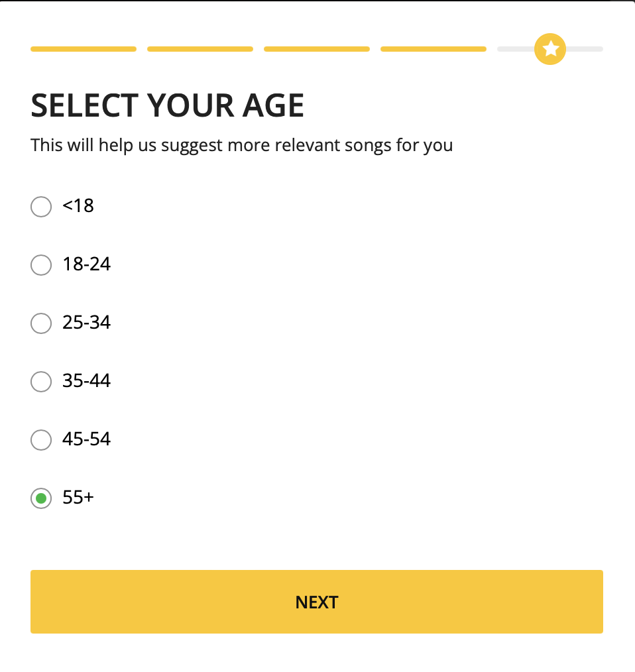
Task: Click the "55+" age label text
Action: coord(78,498)
